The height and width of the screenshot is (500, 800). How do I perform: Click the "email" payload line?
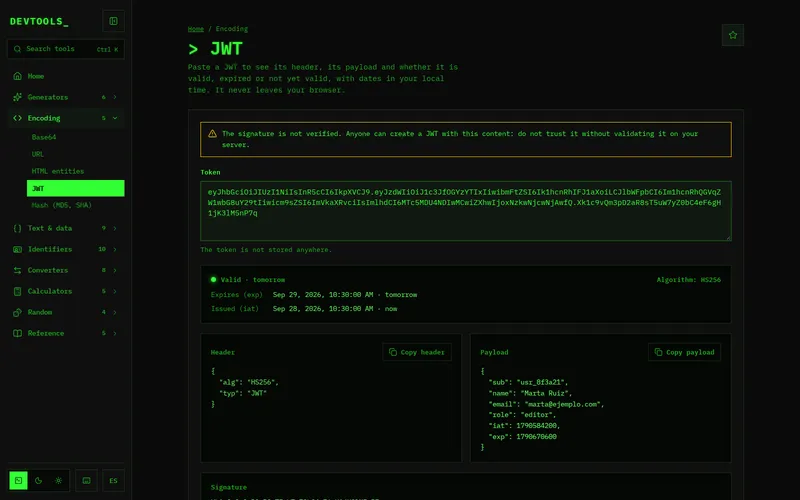546,404
